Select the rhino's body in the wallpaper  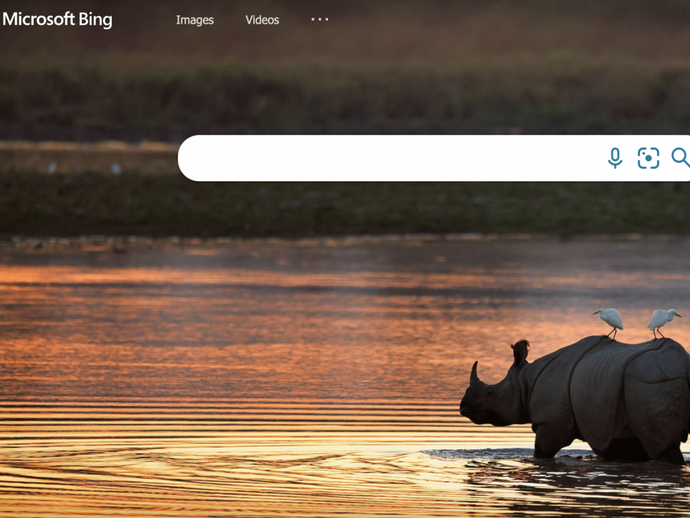612,396
